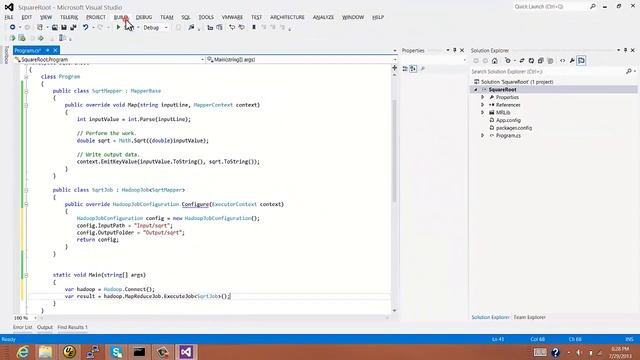Screen dimensions: 640x360
Task: Open the ARCHITECTURE menu
Action: pyautogui.click(x=287, y=17)
